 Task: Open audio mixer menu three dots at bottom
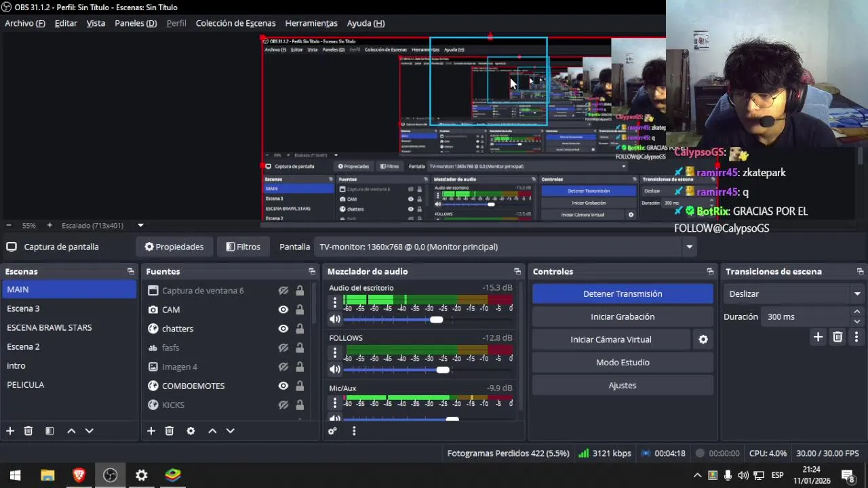pyautogui.click(x=353, y=431)
